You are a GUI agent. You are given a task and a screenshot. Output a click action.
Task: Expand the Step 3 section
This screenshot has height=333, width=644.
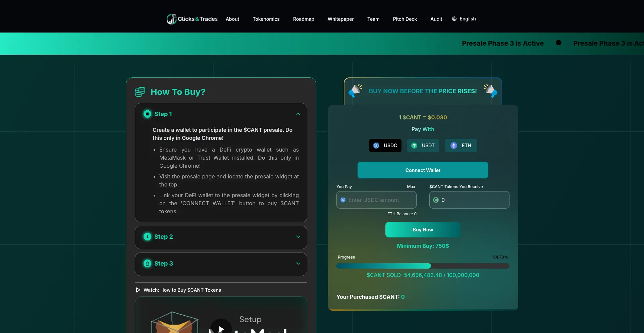coord(298,264)
